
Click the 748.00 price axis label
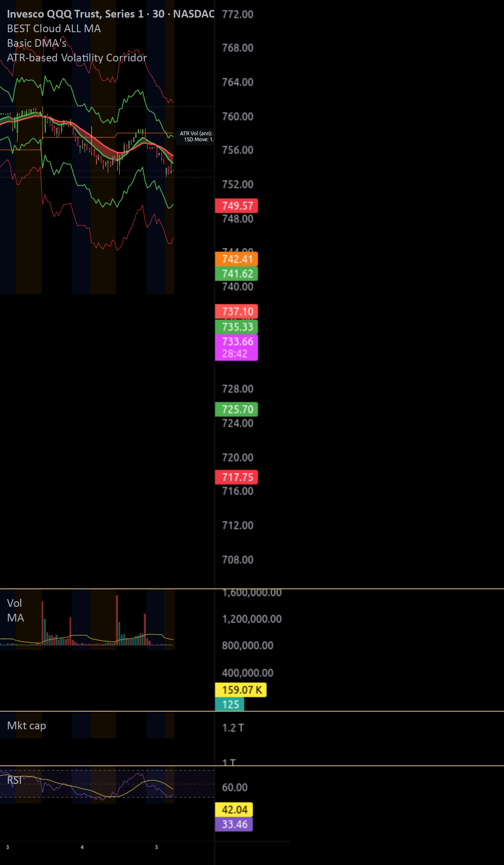point(237,219)
